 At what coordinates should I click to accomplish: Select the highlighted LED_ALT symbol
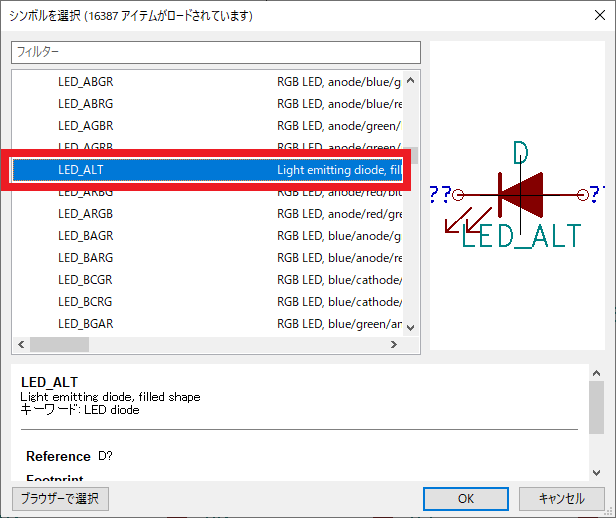coord(80,170)
